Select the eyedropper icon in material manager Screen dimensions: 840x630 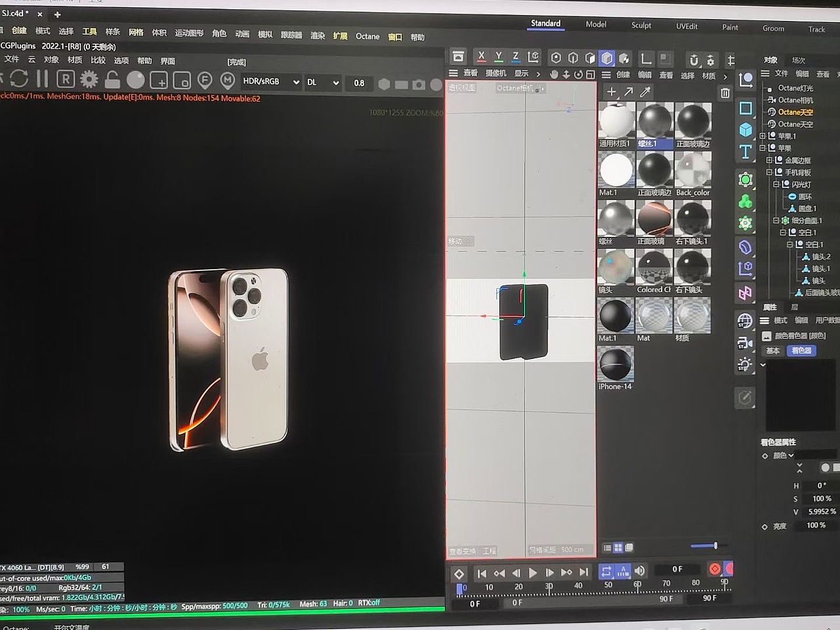point(644,93)
